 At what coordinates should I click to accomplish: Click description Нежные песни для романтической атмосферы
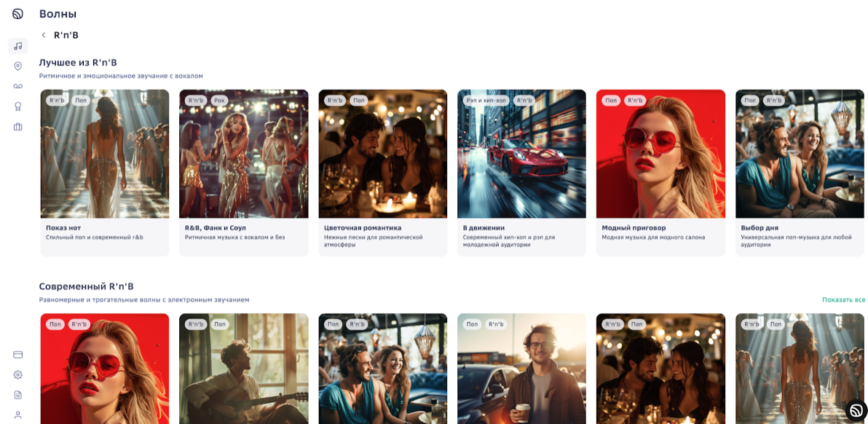tap(373, 241)
